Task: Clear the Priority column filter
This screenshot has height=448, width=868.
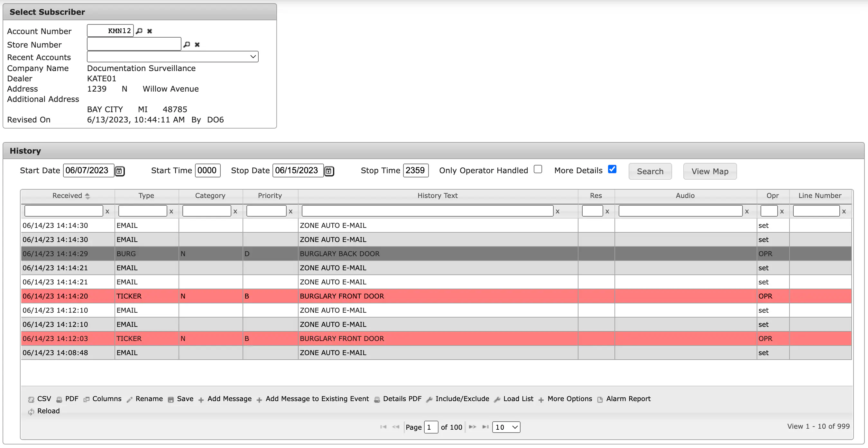Action: pyautogui.click(x=291, y=211)
